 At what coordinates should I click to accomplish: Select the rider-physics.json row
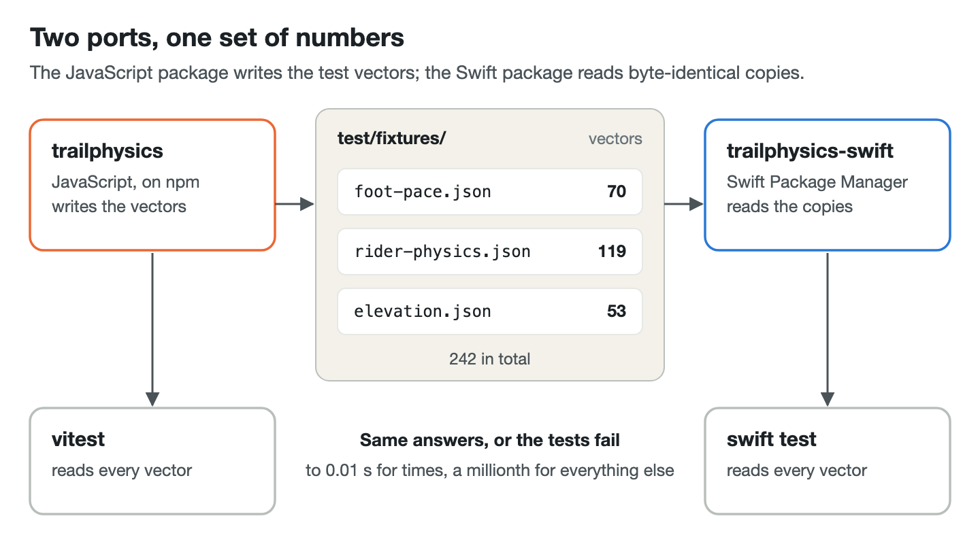(490, 252)
